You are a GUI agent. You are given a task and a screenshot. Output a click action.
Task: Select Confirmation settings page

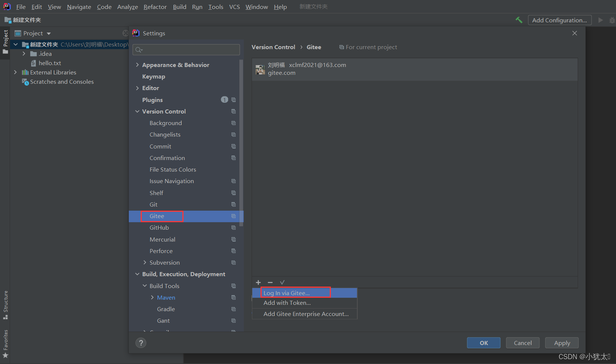(167, 158)
